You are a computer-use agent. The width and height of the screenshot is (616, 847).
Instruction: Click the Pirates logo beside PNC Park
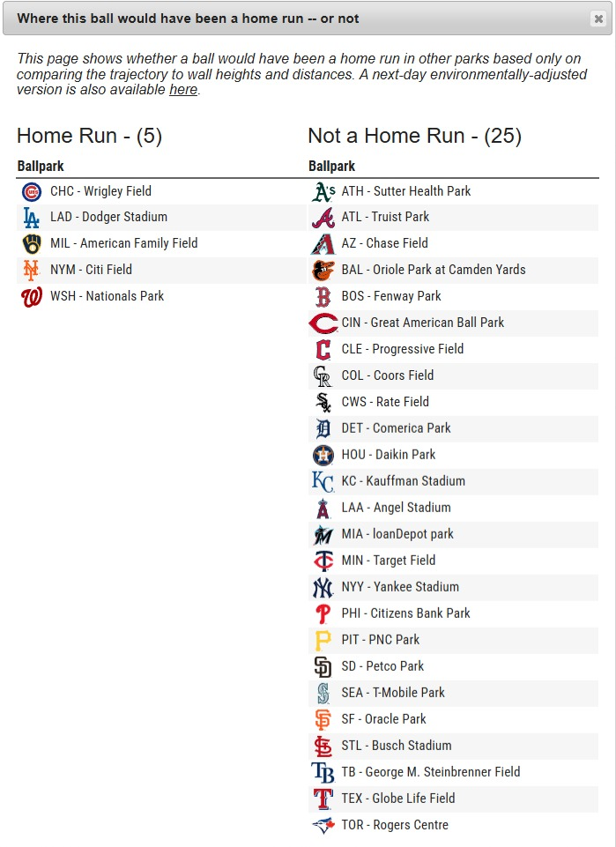pyautogui.click(x=323, y=641)
